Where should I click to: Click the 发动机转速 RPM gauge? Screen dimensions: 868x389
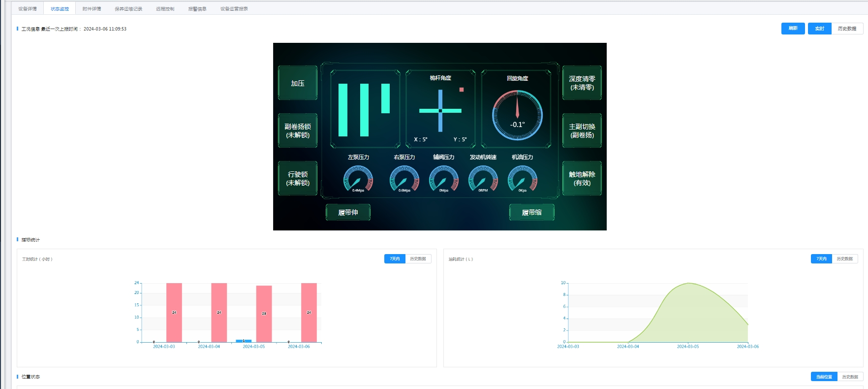483,179
